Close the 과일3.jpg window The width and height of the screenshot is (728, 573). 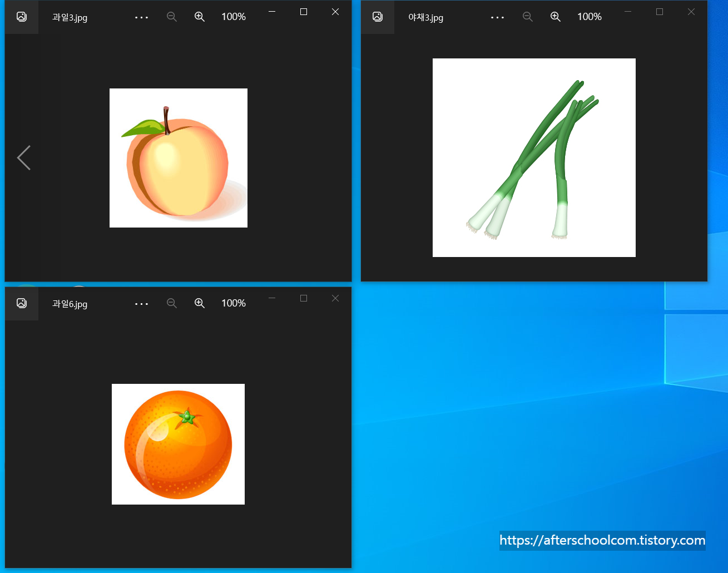(x=335, y=12)
